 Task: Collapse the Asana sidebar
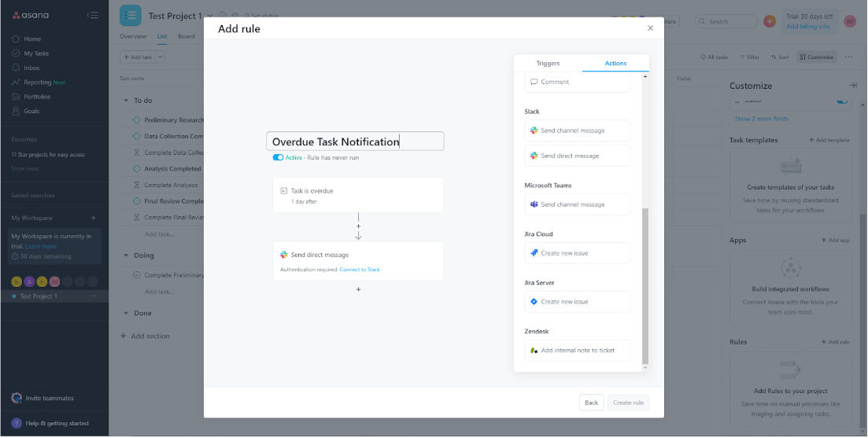(93, 16)
